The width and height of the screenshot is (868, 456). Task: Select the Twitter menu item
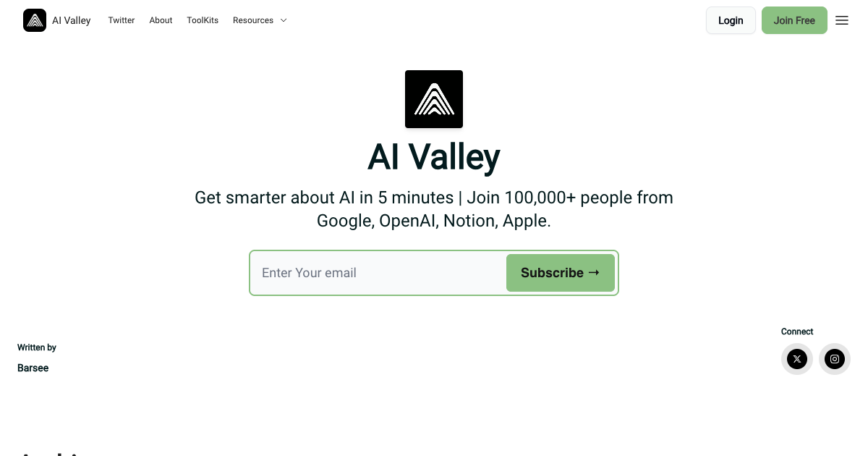pyautogui.click(x=121, y=20)
